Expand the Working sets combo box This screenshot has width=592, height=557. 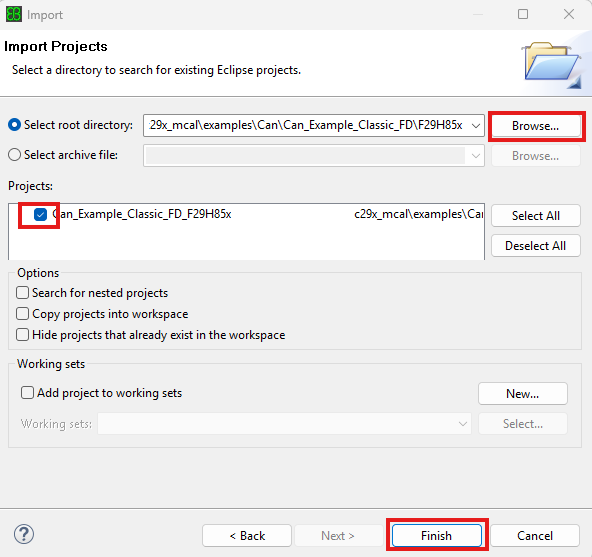pos(284,424)
